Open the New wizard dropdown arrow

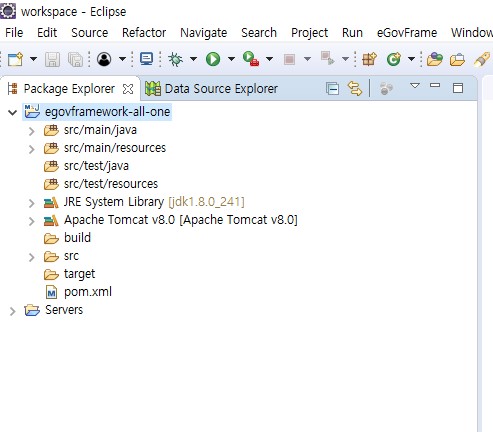[x=33, y=59]
